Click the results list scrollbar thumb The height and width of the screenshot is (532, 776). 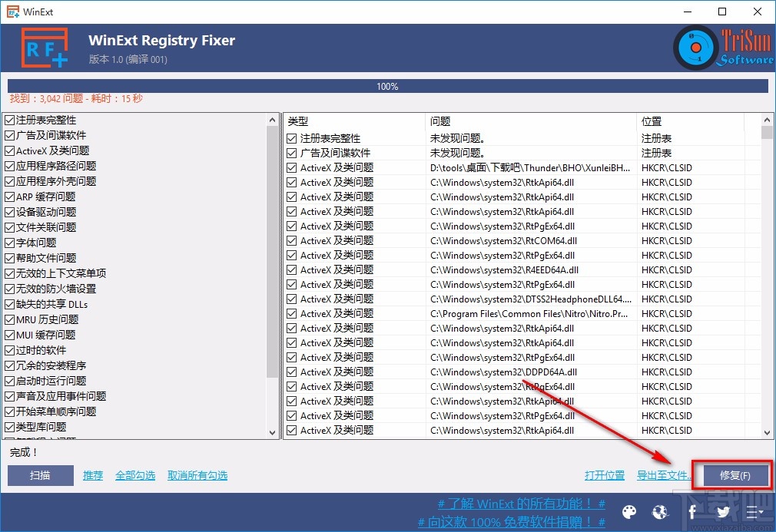pyautogui.click(x=767, y=133)
